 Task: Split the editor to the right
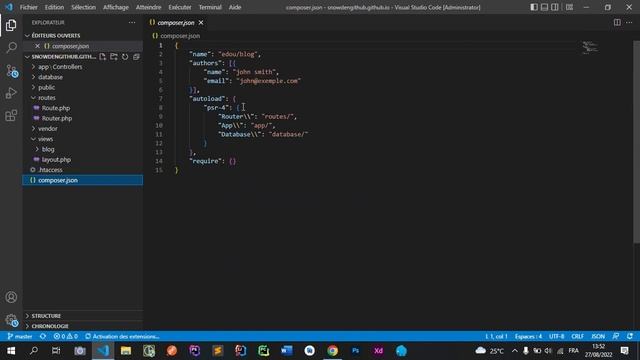[x=617, y=22]
